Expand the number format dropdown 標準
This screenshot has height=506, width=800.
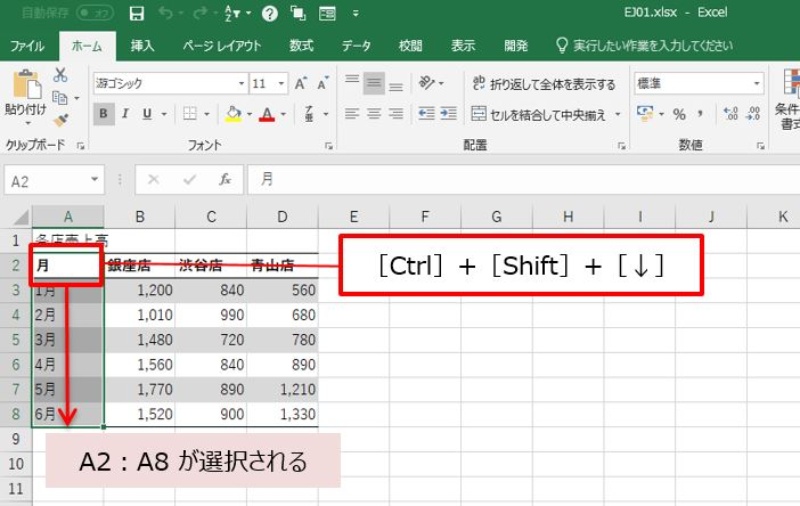[698, 84]
